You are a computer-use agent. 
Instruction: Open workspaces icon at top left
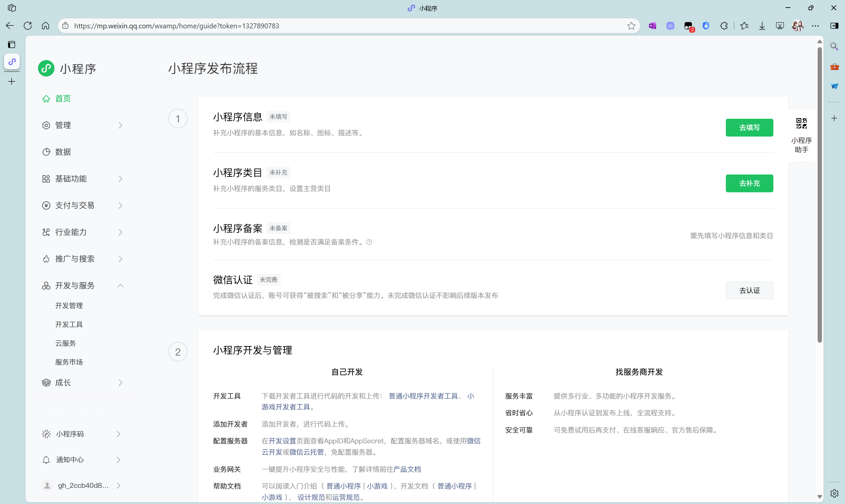point(12,8)
